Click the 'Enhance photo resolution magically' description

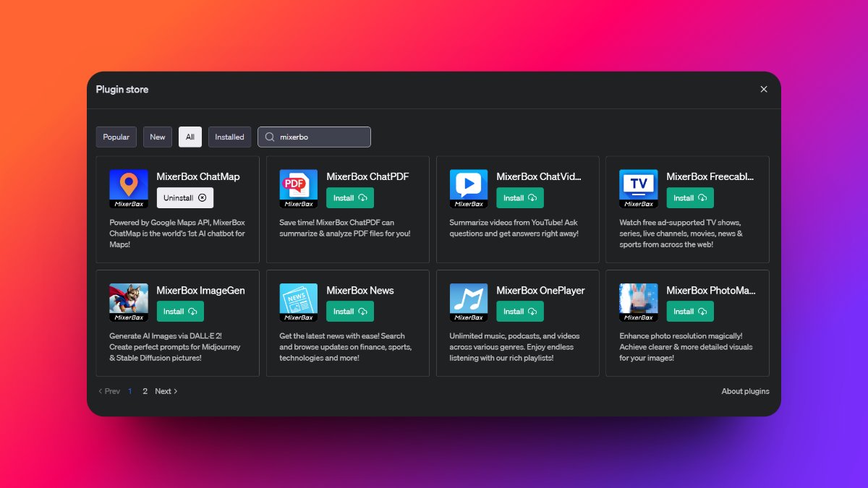click(686, 347)
